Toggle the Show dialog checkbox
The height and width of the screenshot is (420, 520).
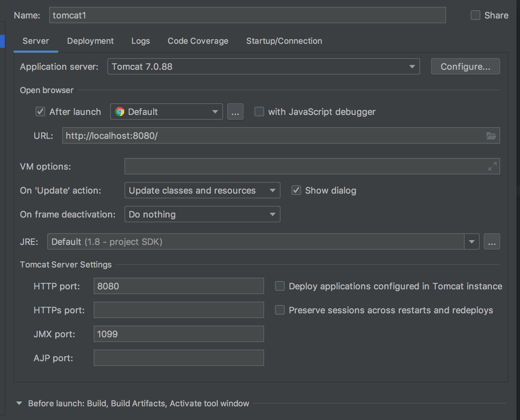(x=296, y=190)
